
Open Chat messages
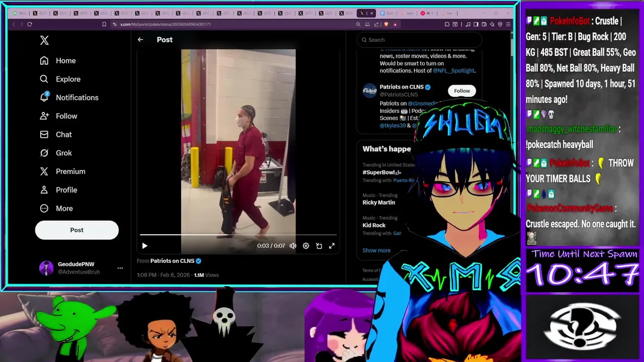point(56,134)
